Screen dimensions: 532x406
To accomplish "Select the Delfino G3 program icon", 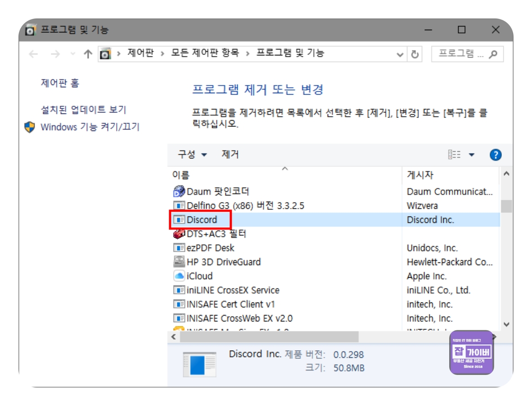I will (x=179, y=206).
